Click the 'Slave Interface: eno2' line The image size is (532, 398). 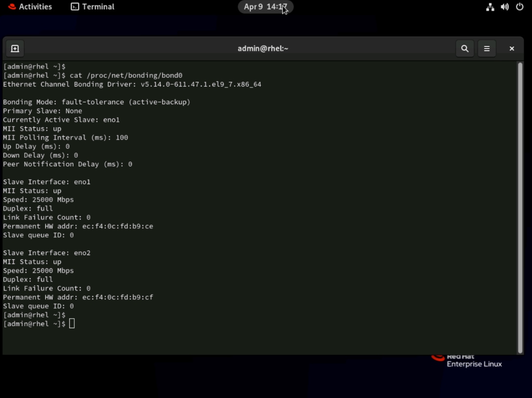tap(47, 253)
